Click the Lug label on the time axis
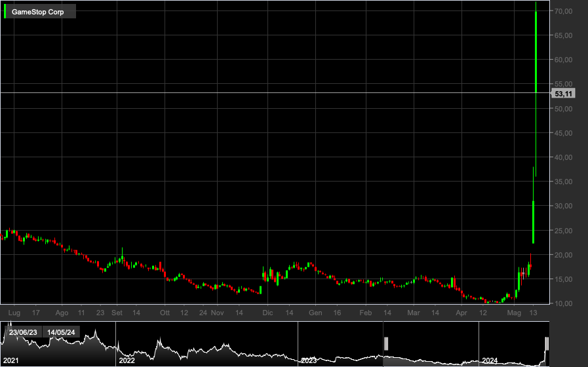588x367 pixels. [x=14, y=313]
